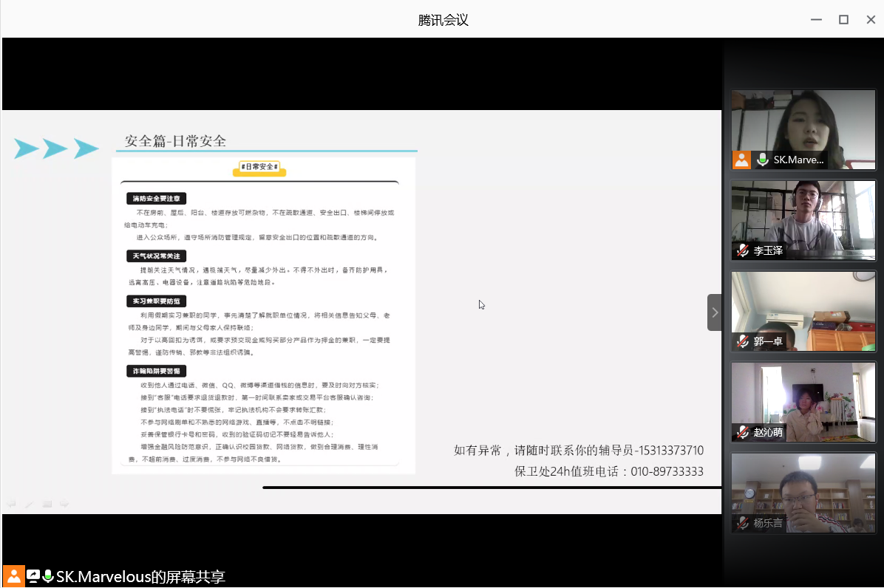The image size is (884, 588).
Task: Click host badge icon on SK.Marvelous video tile
Action: tap(741, 160)
